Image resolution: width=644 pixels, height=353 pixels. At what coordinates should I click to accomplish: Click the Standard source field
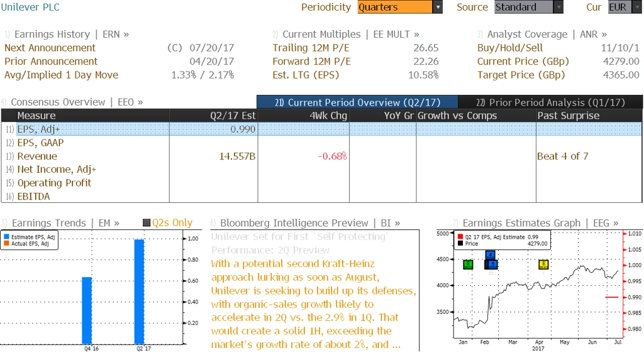[x=524, y=7]
